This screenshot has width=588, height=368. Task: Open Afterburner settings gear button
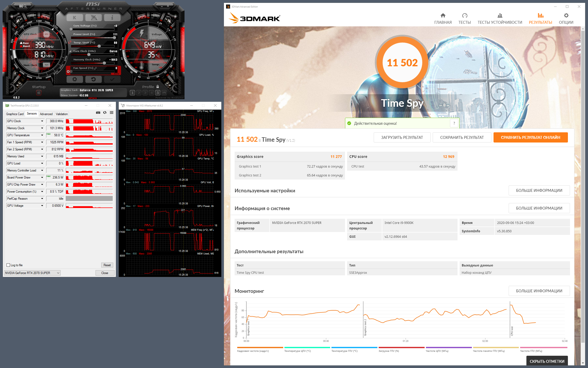75,79
